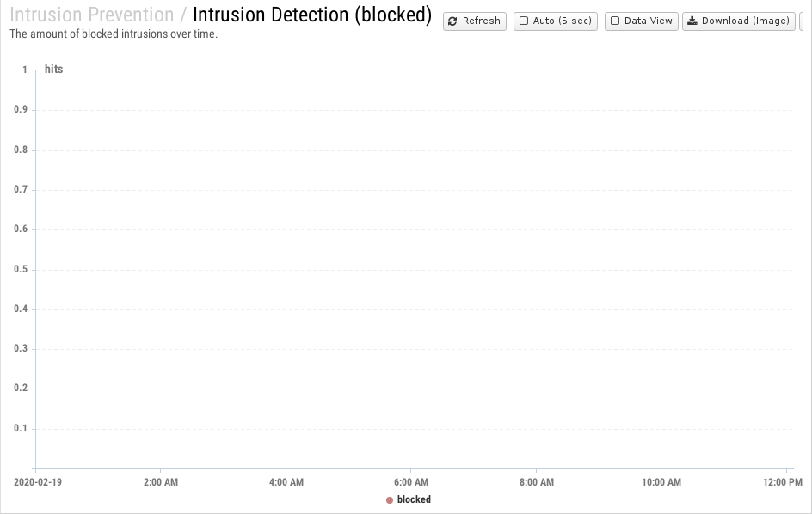Select the 6:00 AM time marker
Screen dimensions: 812x514
coord(411,482)
